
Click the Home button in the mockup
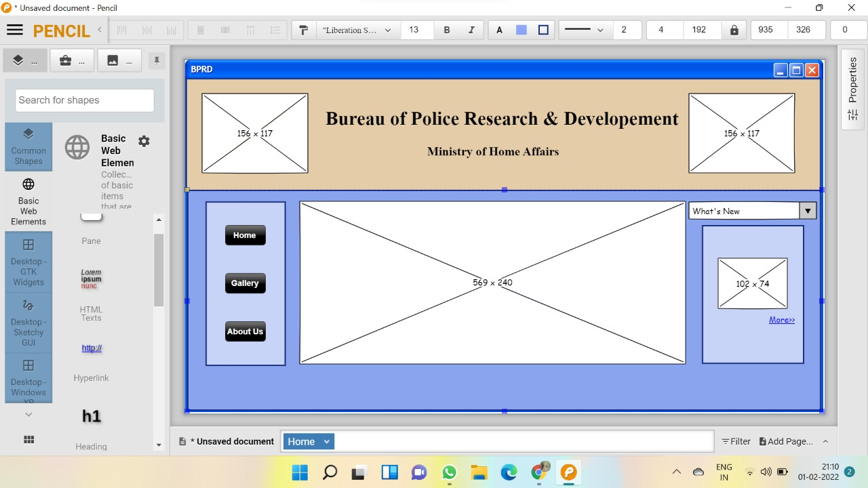(245, 235)
